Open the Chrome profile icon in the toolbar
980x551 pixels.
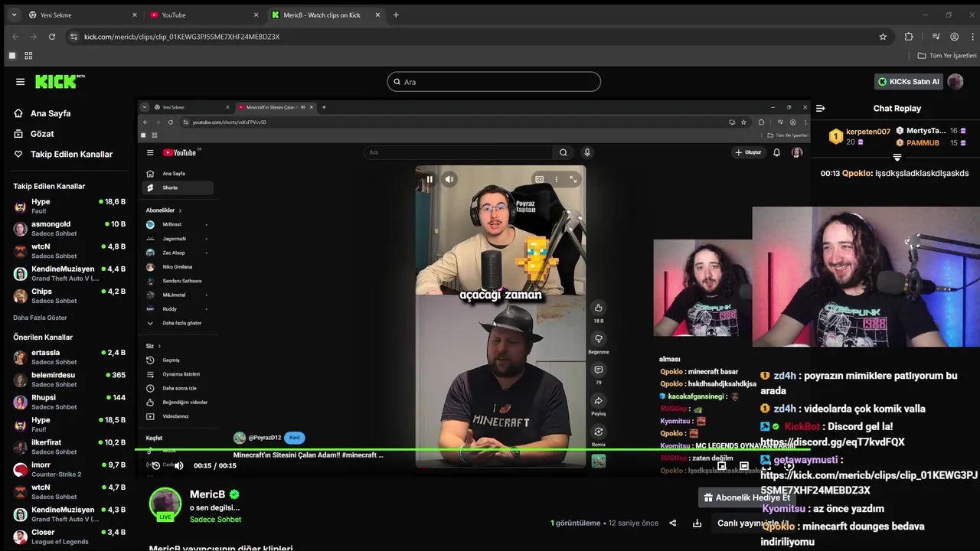(954, 37)
